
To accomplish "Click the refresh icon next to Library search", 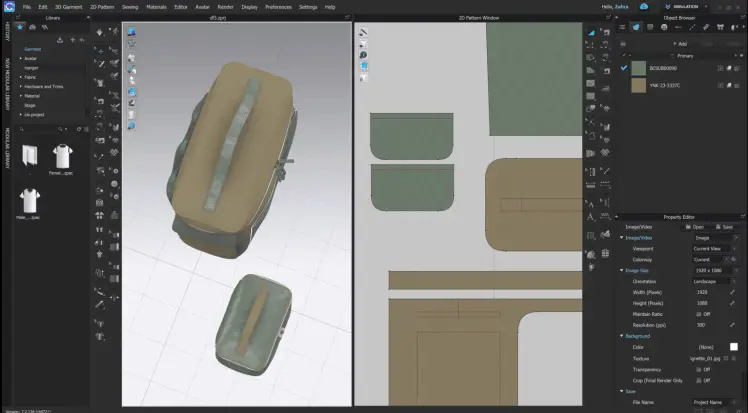I will pos(79,129).
